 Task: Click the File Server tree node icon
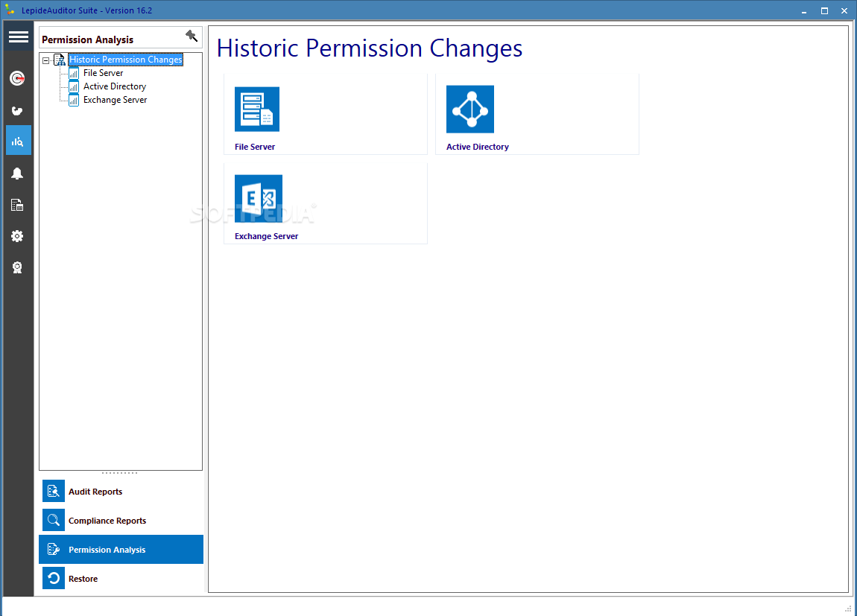pos(73,73)
